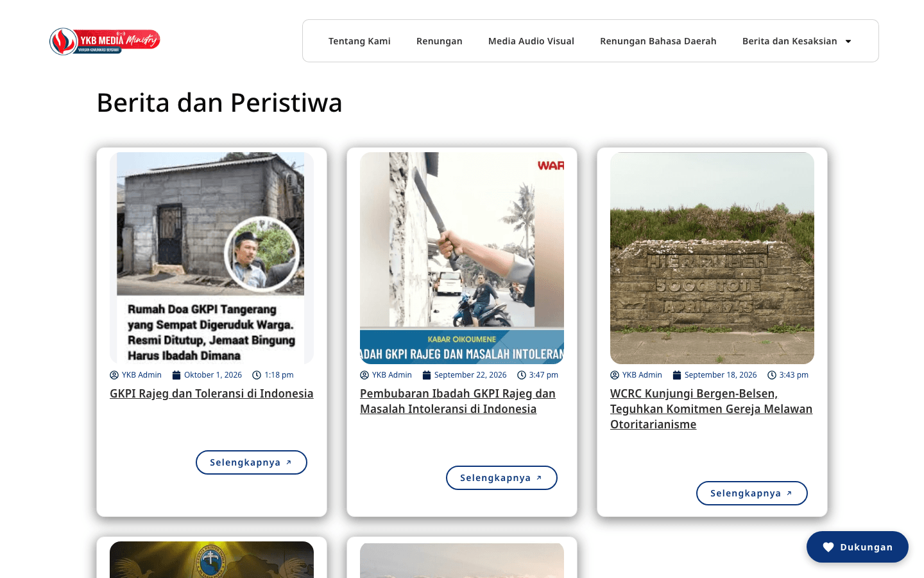924x578 pixels.
Task: Click the Dukungan support button
Action: pos(857,547)
